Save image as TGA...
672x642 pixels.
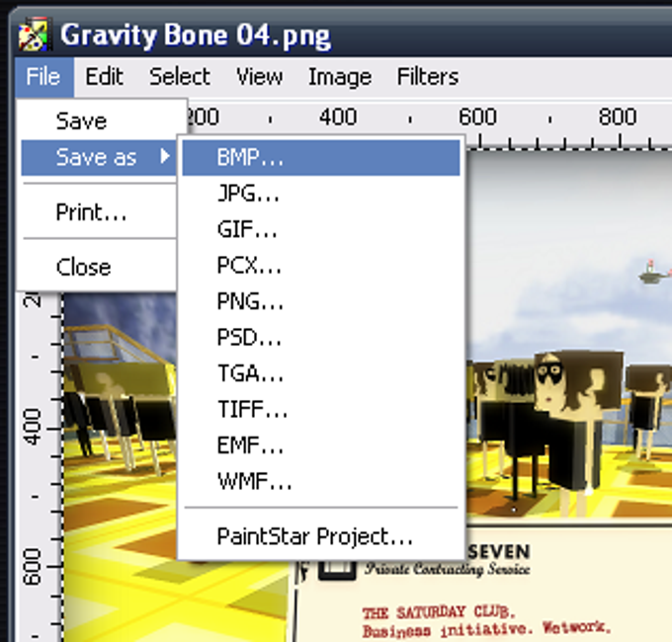click(321, 373)
